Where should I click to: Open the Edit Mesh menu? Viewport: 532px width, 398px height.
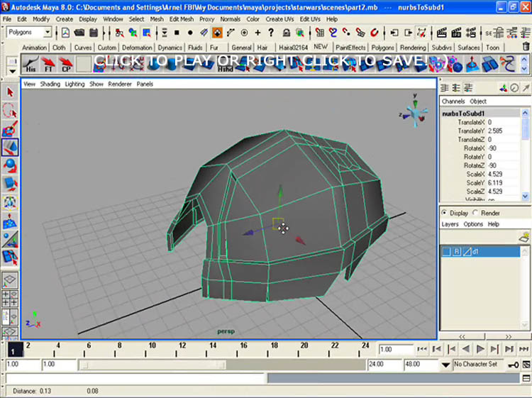182,19
